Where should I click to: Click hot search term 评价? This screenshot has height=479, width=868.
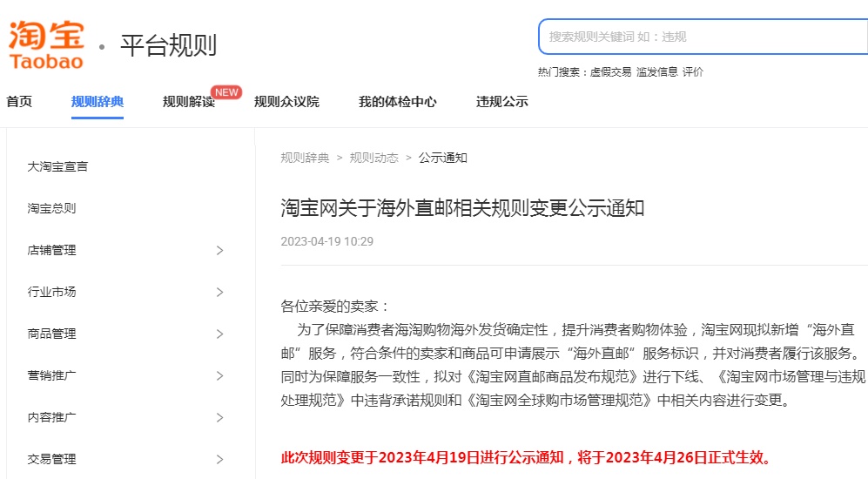click(692, 72)
